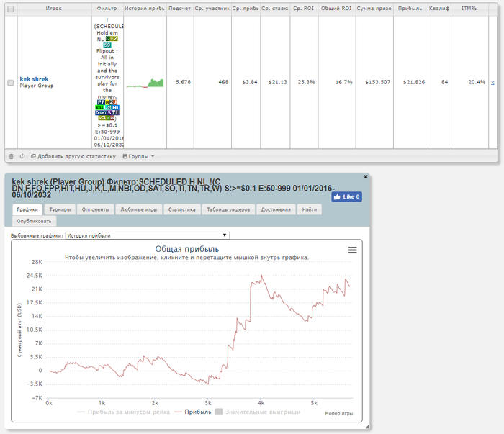
Task: Sort by the Ср. ROI column header
Action: (x=304, y=9)
